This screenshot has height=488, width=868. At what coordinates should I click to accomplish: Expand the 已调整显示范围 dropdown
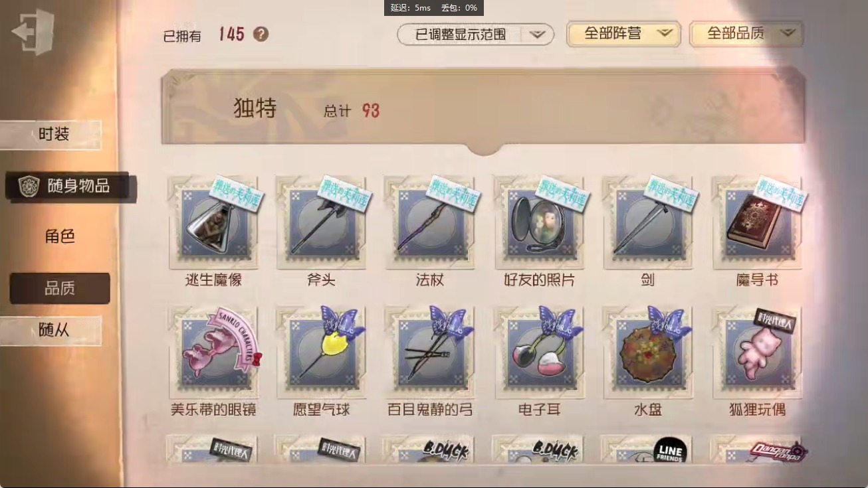pyautogui.click(x=476, y=35)
